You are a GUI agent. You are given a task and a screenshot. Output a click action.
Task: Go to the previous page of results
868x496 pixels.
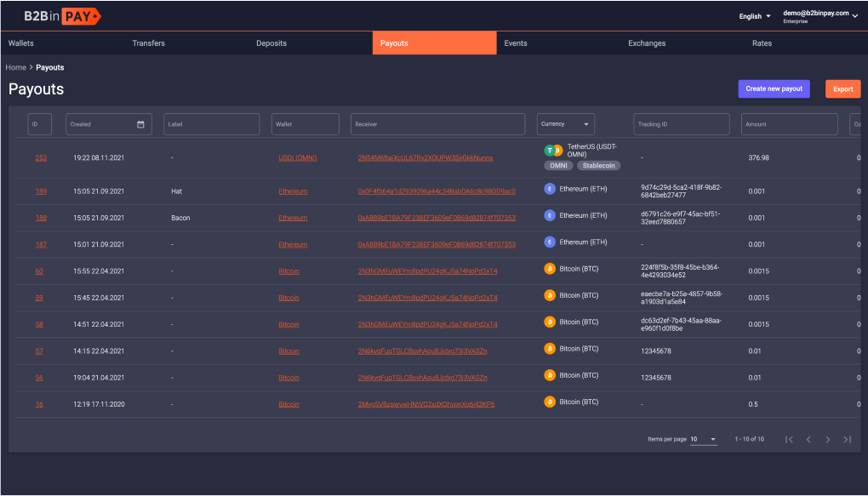(808, 440)
